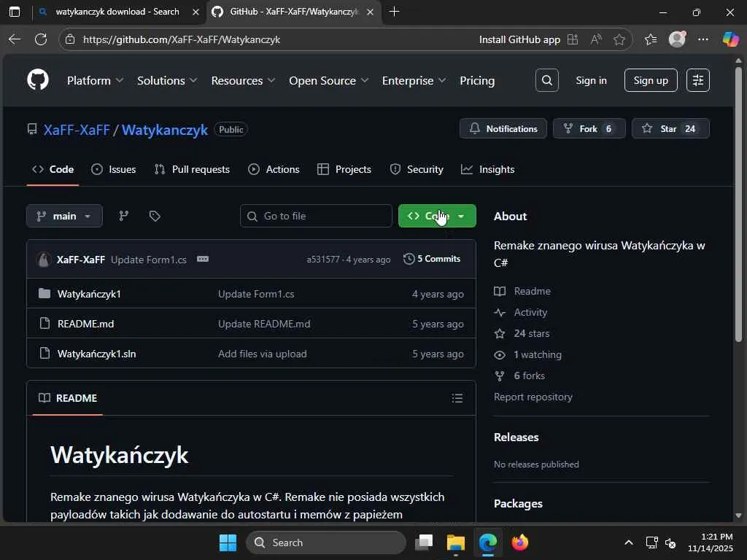
Task: Open Copilot sidebar icon
Action: coord(730,39)
